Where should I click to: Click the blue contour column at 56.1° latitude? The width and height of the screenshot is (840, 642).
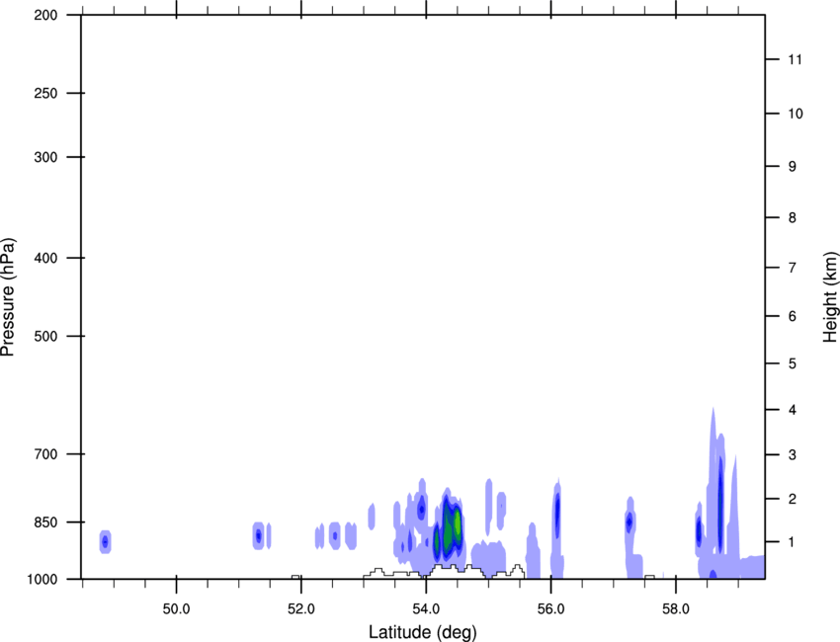click(557, 514)
